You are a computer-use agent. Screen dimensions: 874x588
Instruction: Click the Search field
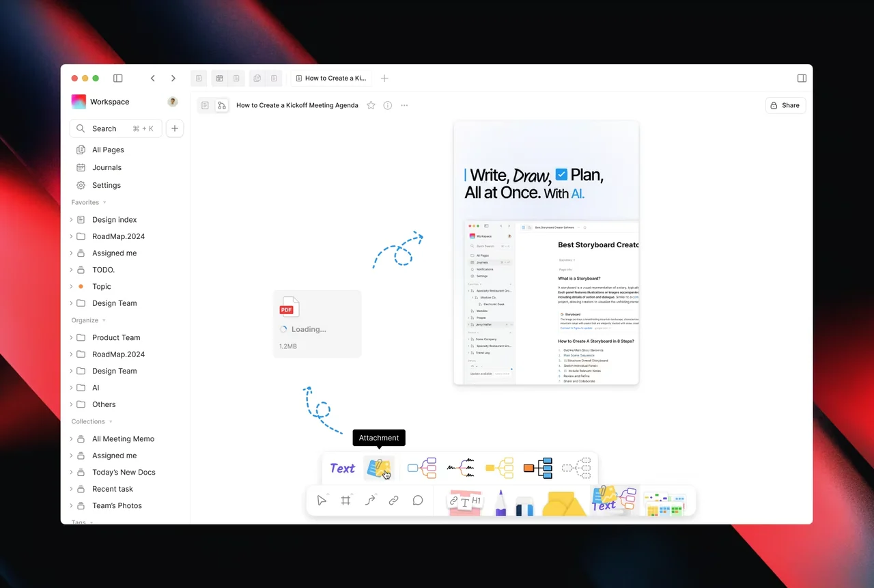[x=115, y=128]
